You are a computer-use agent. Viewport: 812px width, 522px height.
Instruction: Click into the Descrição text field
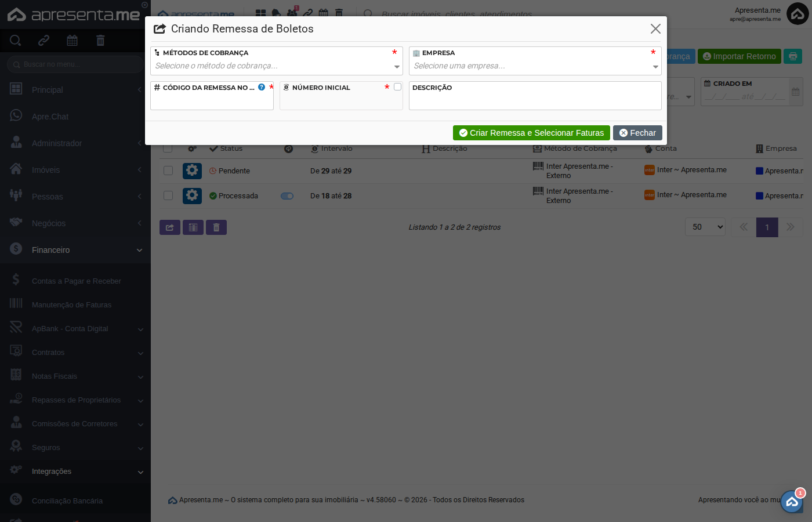[x=535, y=100]
